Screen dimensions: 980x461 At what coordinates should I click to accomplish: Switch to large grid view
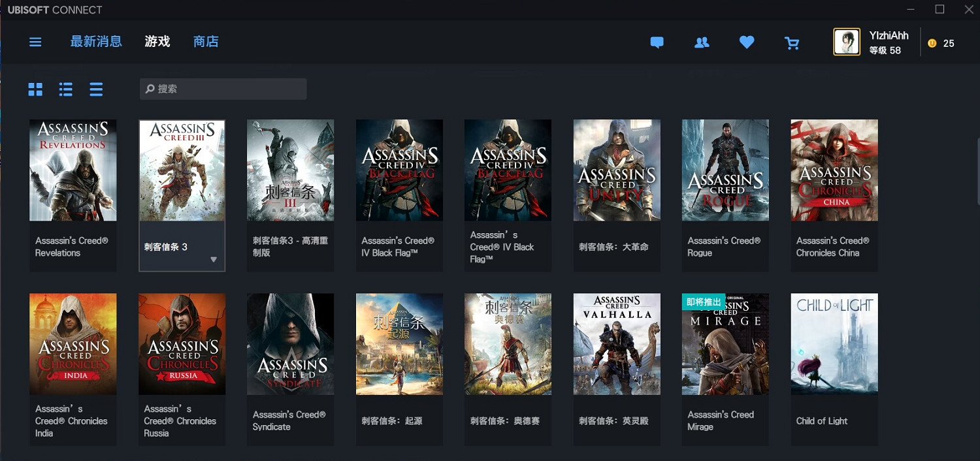click(x=35, y=89)
